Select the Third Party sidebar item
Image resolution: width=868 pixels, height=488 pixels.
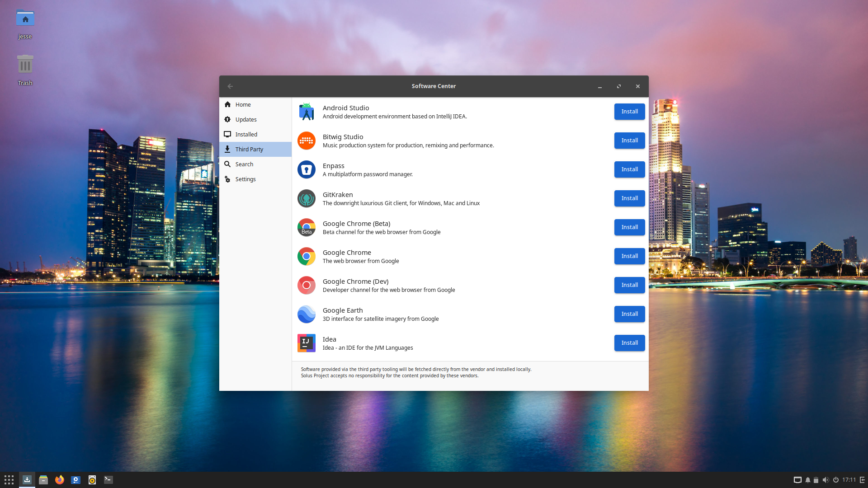[x=255, y=150]
